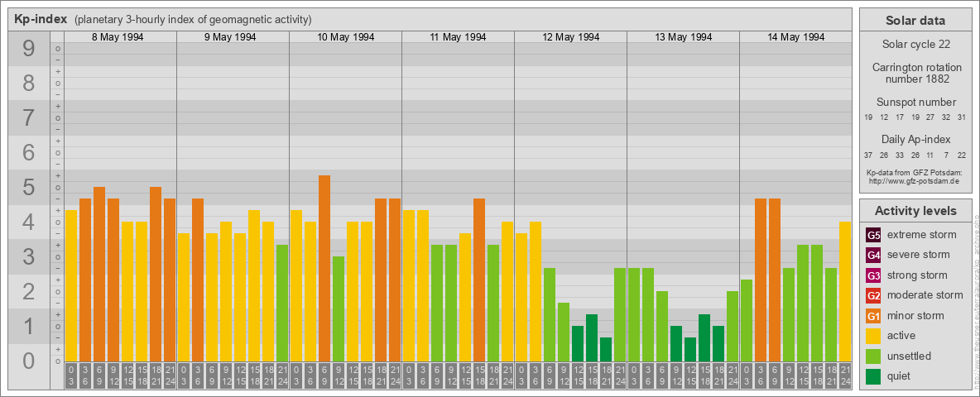Click daily Ap-index value 37

tap(869, 155)
